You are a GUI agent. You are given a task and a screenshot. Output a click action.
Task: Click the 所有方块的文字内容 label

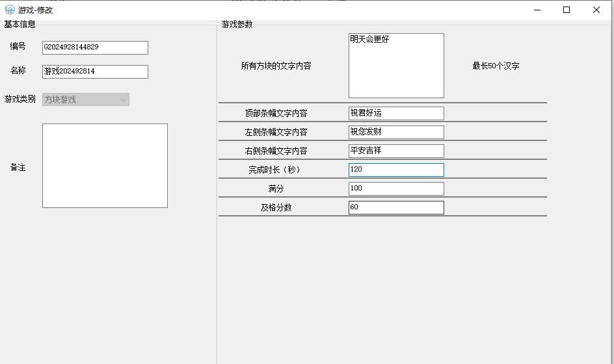click(x=276, y=66)
